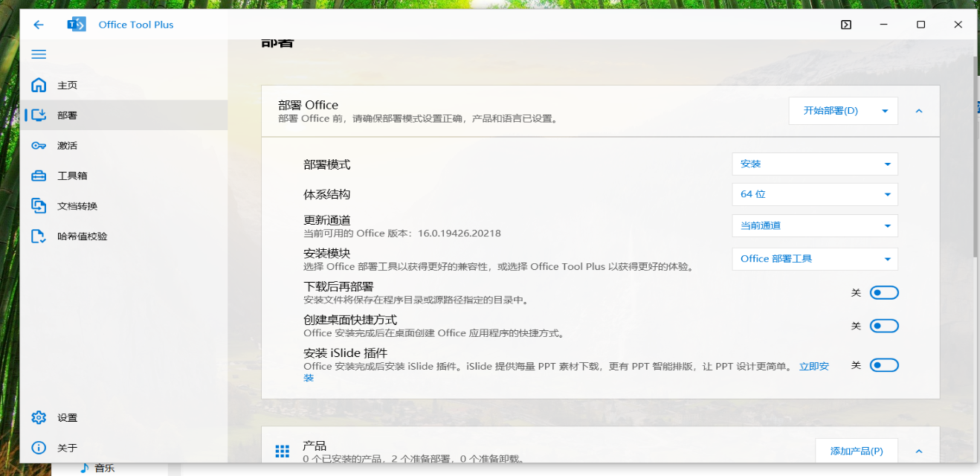The height and width of the screenshot is (476, 980).
Task: Click the deploy icon beside 部署
Action: (39, 115)
